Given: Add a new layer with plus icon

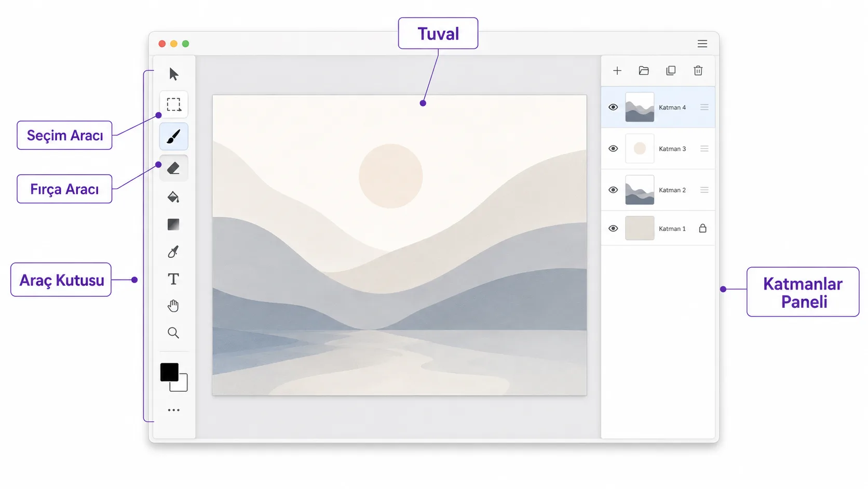Looking at the screenshot, I should point(617,71).
